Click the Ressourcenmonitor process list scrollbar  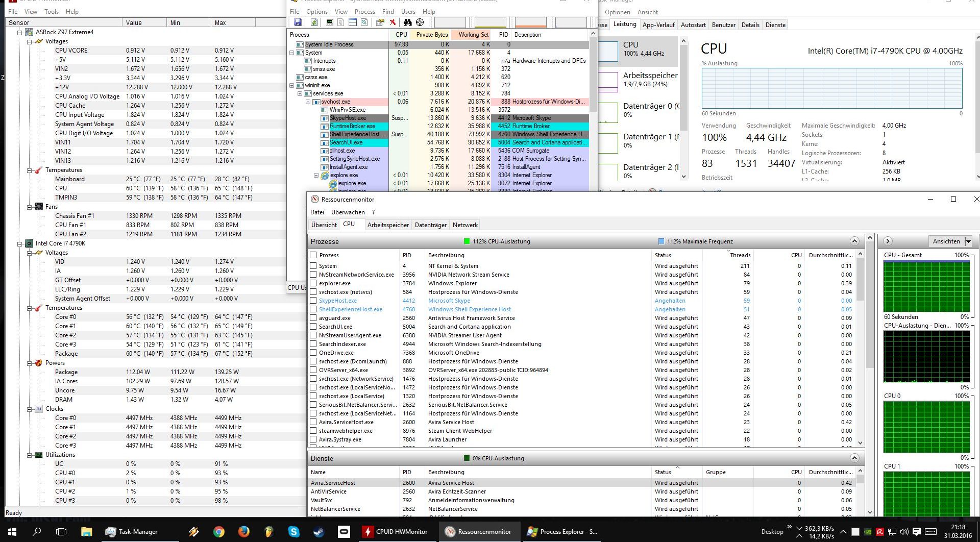point(860,349)
